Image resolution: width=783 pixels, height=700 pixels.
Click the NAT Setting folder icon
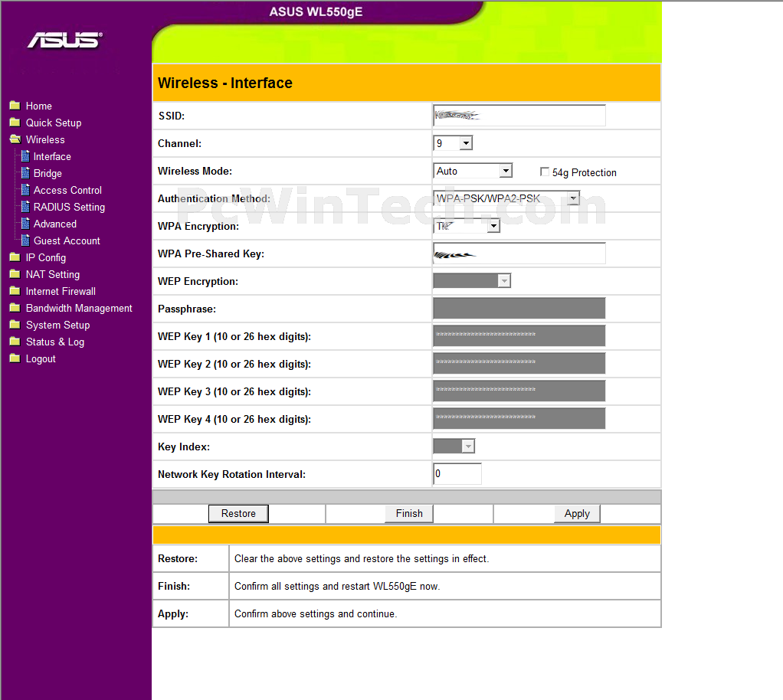pos(15,274)
